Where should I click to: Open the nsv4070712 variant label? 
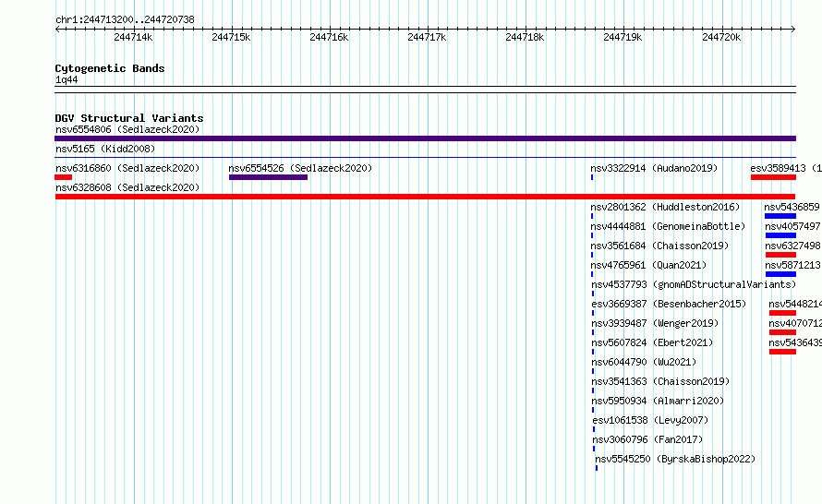click(795, 323)
